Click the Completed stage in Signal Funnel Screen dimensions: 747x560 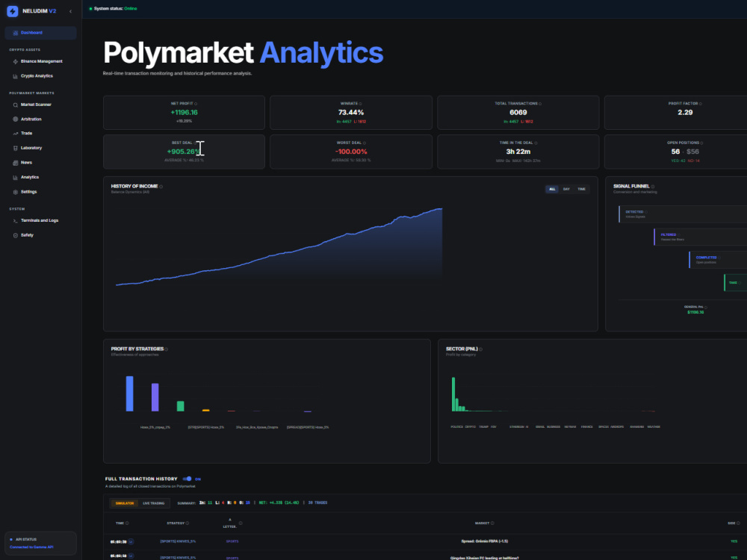(718, 260)
